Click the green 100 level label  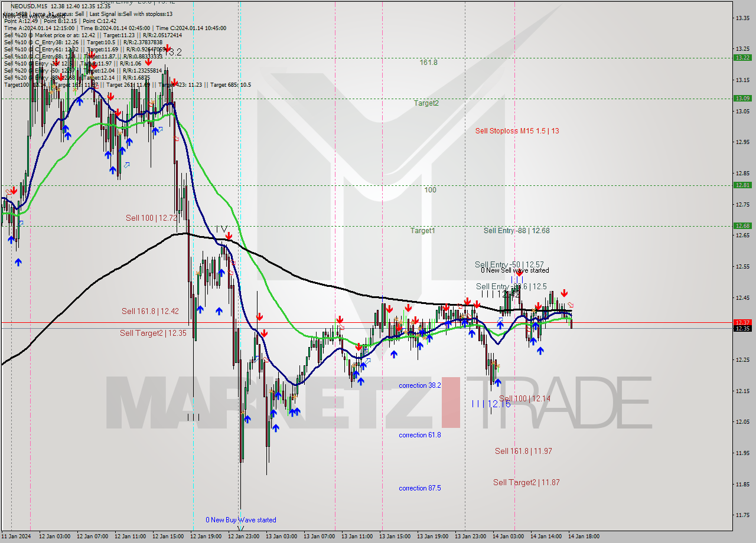[430, 190]
